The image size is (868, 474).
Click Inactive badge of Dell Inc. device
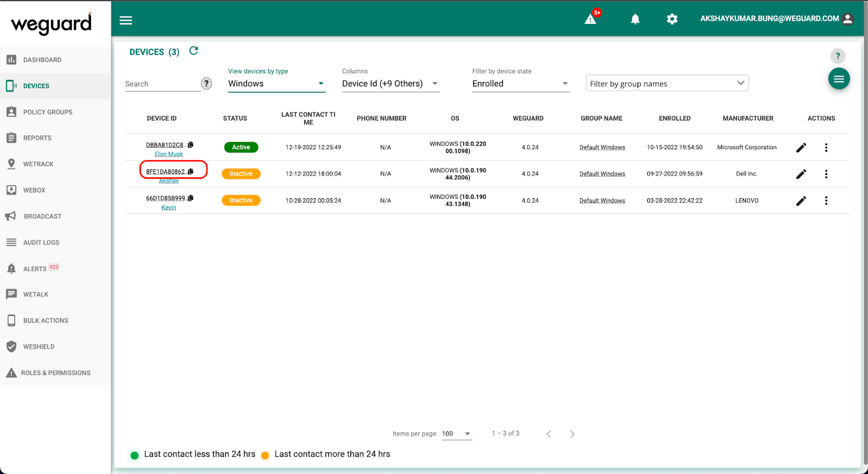[241, 174]
